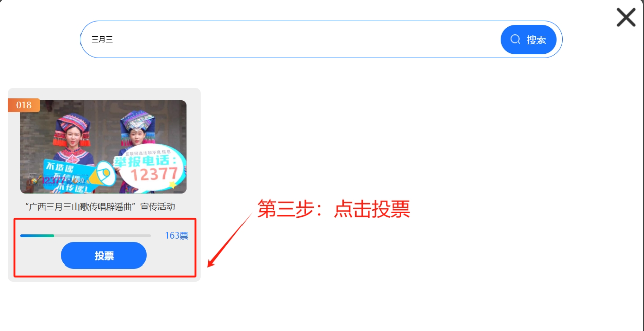Image resolution: width=644 pixels, height=331 pixels.
Task: Click the gray card background beside the 投票 button
Action: pyautogui.click(x=171, y=256)
